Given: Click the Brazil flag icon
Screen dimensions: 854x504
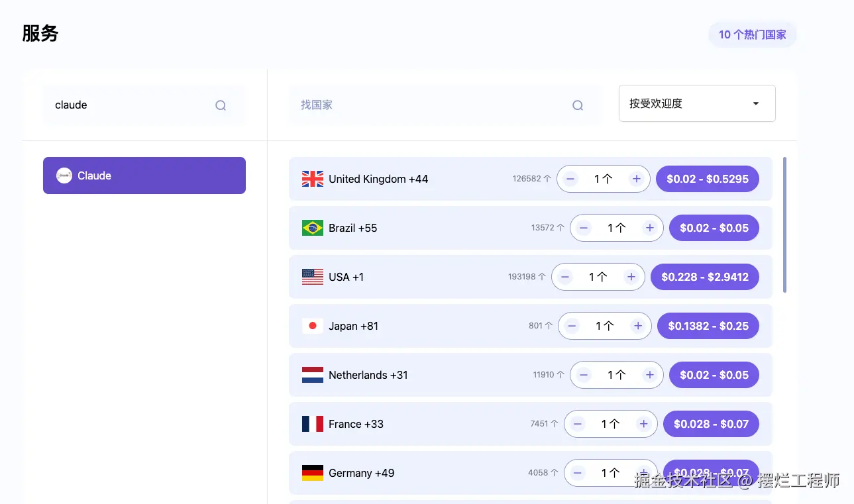Looking at the screenshot, I should [x=313, y=228].
